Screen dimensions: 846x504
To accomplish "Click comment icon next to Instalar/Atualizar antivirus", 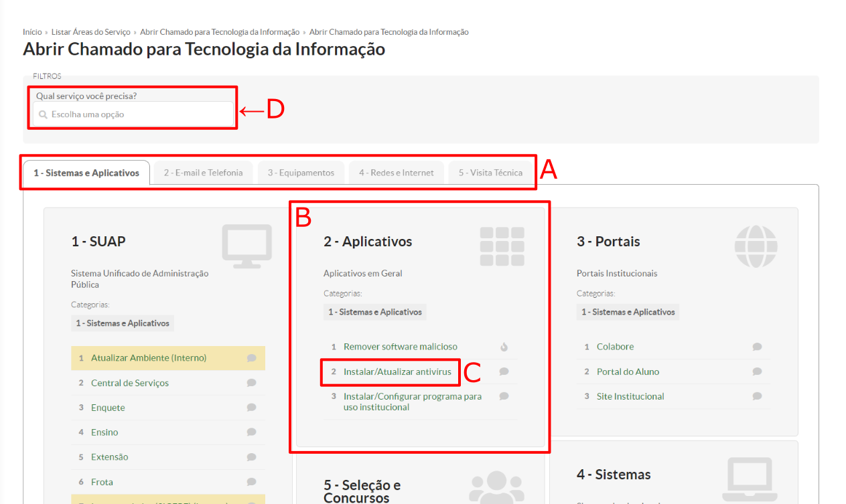I will pyautogui.click(x=504, y=371).
